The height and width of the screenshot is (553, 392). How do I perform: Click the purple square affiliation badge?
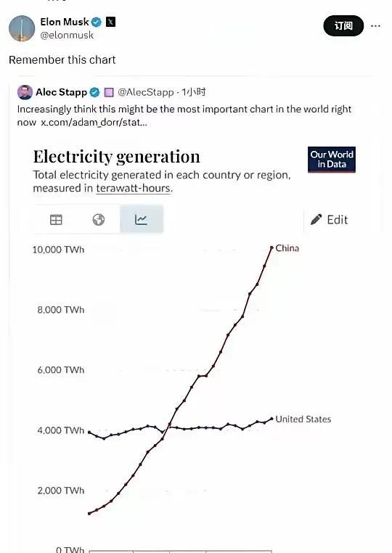click(109, 92)
